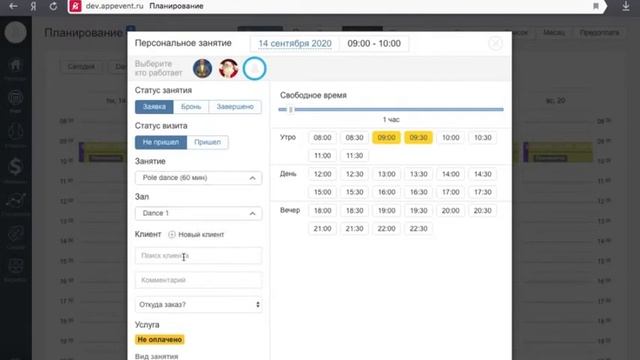Open the Предоплата tab in background page

point(599,32)
